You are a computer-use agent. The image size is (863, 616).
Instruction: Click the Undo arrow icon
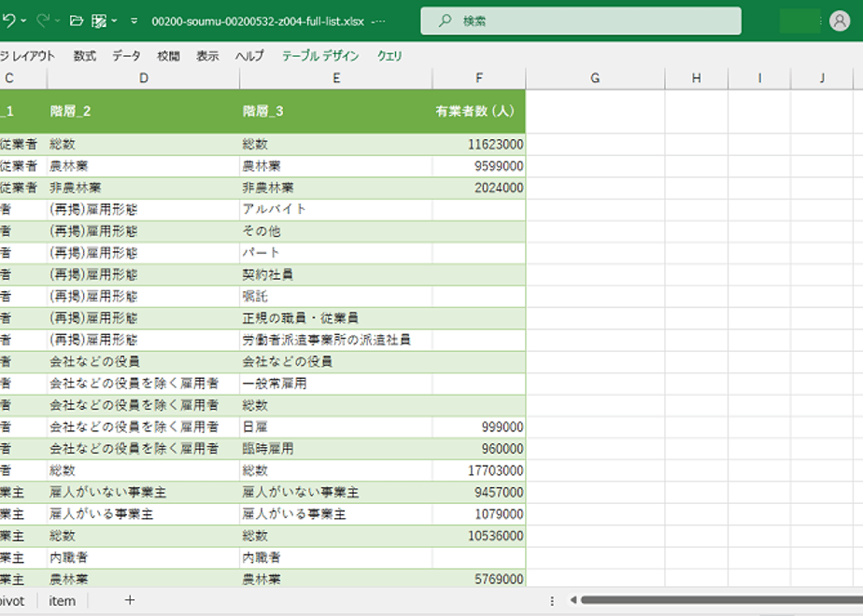click(8, 21)
